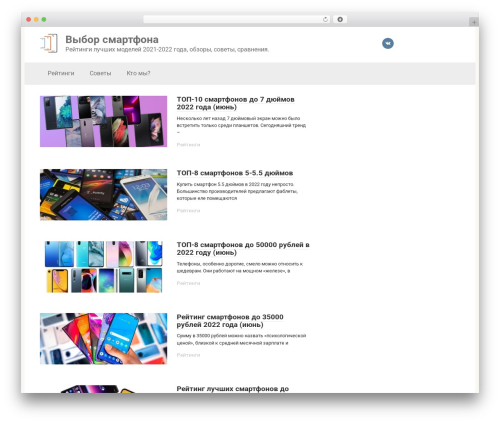Viewport: 500px width, 423px height.
Task: Click Рейтинги category under 5-5.5 дюймов article
Action: [x=188, y=211]
